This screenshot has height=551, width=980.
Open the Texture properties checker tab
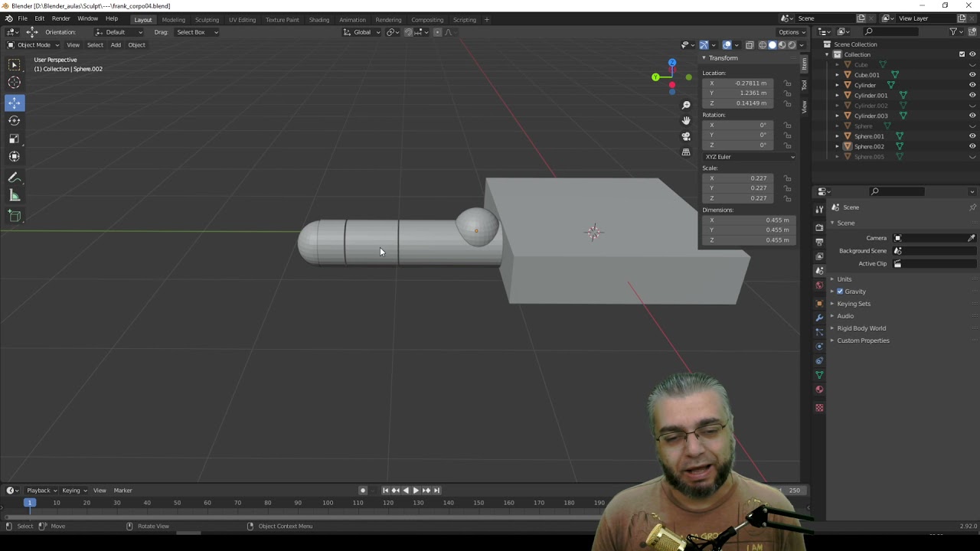point(819,408)
